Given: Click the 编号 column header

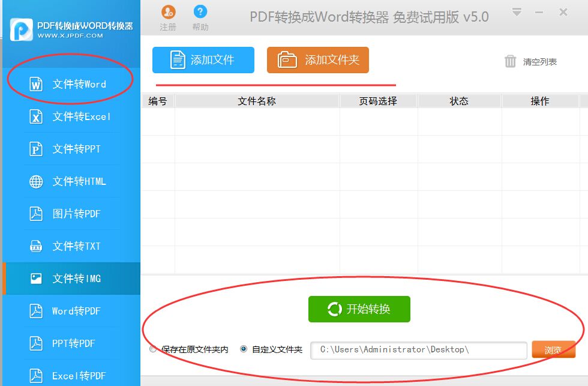Looking at the screenshot, I should pyautogui.click(x=158, y=101).
